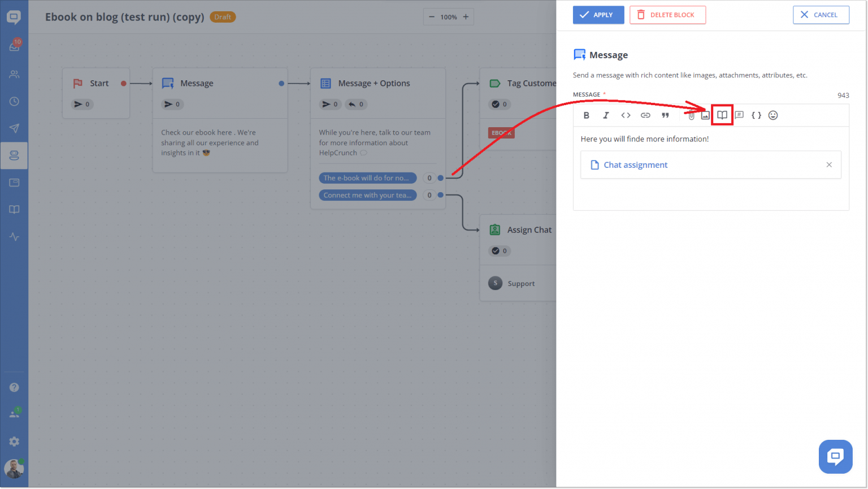This screenshot has height=489, width=868.
Task: Open the emoji picker for the message
Action: point(773,115)
